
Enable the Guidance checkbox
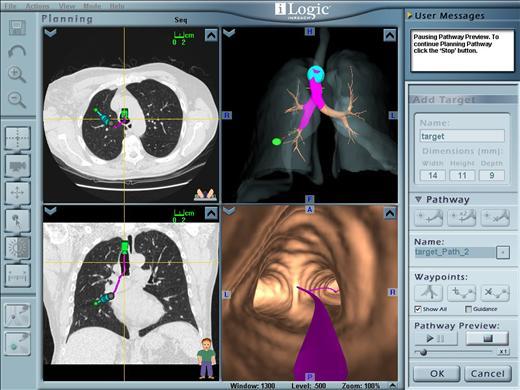[x=468, y=309]
